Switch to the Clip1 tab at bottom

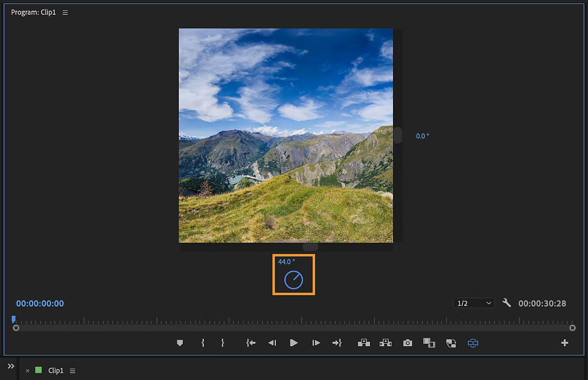point(55,371)
